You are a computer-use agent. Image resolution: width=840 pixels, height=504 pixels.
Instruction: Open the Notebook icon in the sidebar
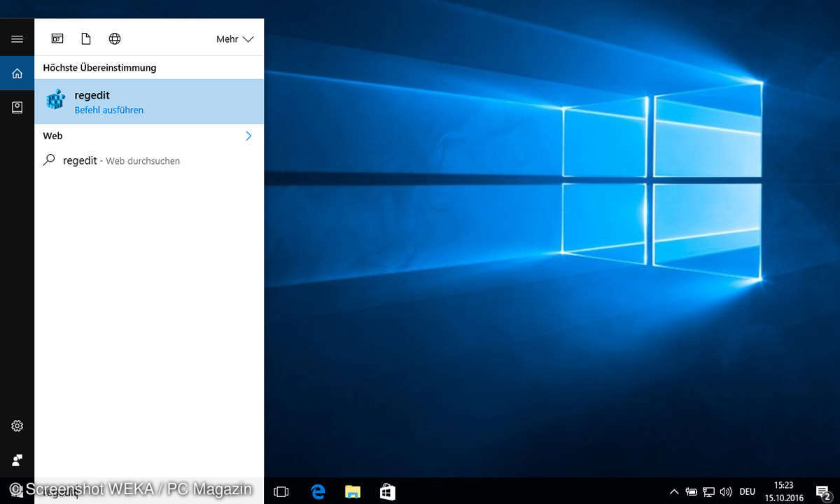[17, 107]
